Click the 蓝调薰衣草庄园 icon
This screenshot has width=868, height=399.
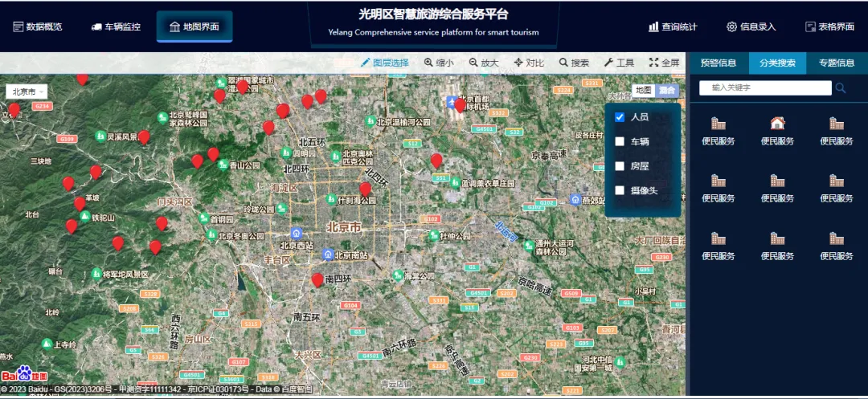(x=456, y=183)
